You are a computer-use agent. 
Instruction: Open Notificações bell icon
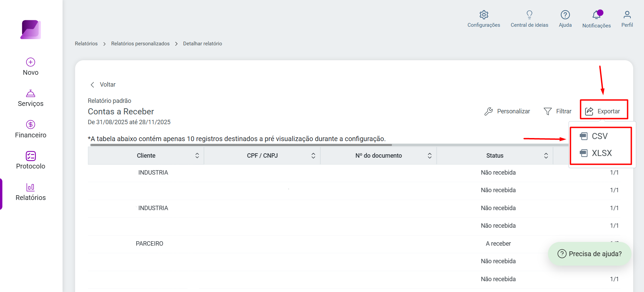[597, 15]
